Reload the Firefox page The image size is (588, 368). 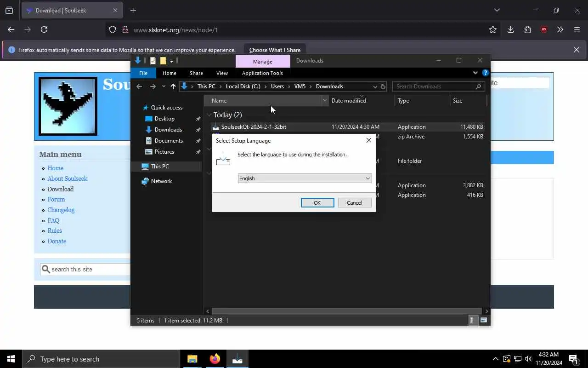tap(44, 29)
